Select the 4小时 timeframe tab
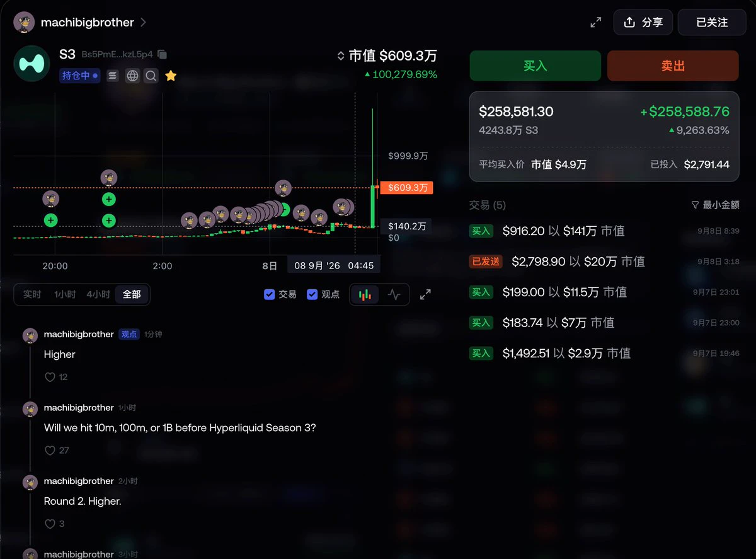 98,294
